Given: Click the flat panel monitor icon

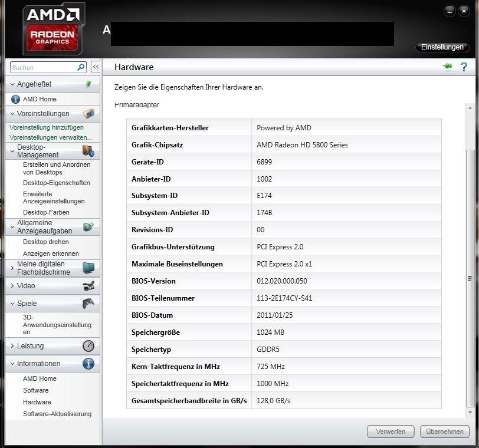Looking at the screenshot, I should click(x=88, y=268).
